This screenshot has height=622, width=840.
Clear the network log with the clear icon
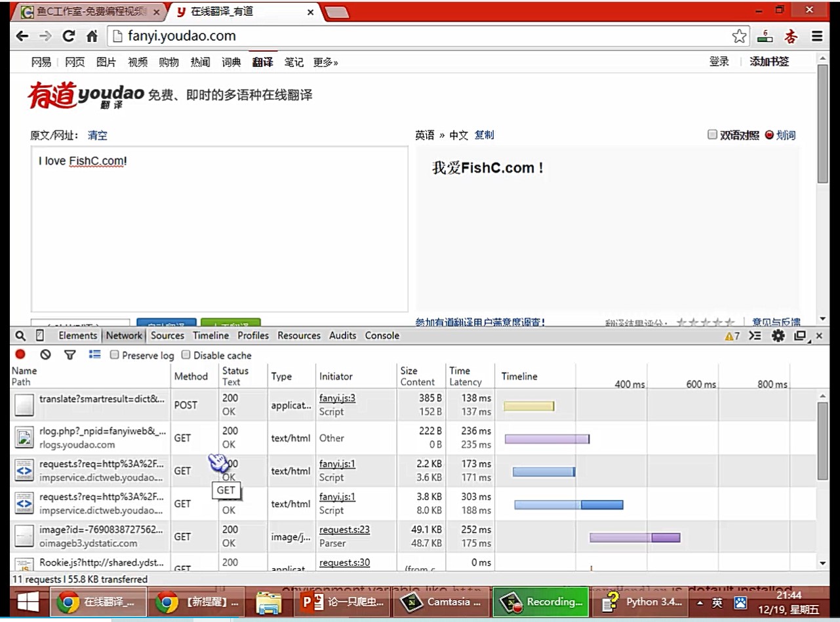[x=45, y=354]
